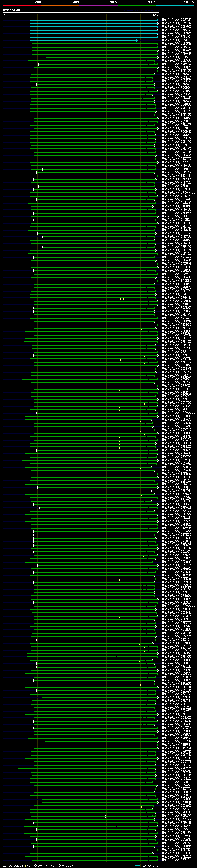Open the UniRef100_Q8H6K5 hit
Image resolution: width=197 pixels, height=868 pixels.
(177, 26)
